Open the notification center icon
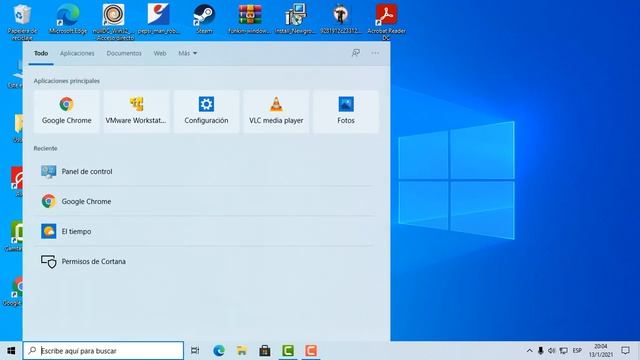Image resolution: width=640 pixels, height=360 pixels. click(x=625, y=351)
